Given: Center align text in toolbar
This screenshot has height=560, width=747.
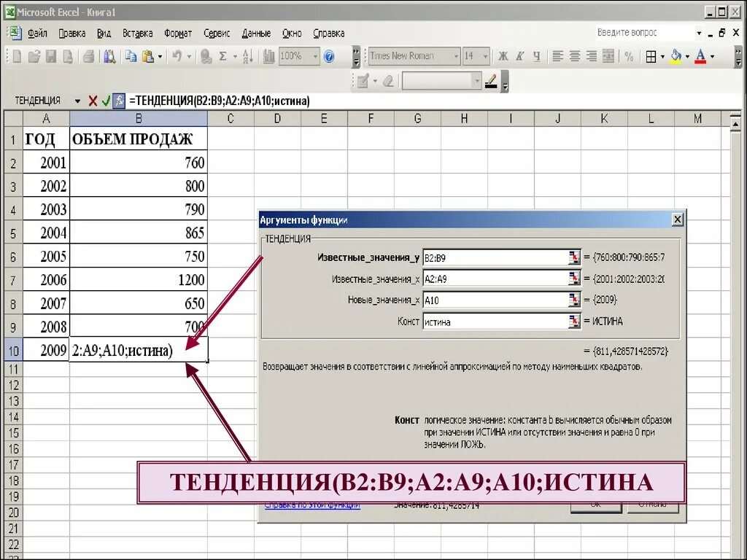Looking at the screenshot, I should (x=575, y=57).
